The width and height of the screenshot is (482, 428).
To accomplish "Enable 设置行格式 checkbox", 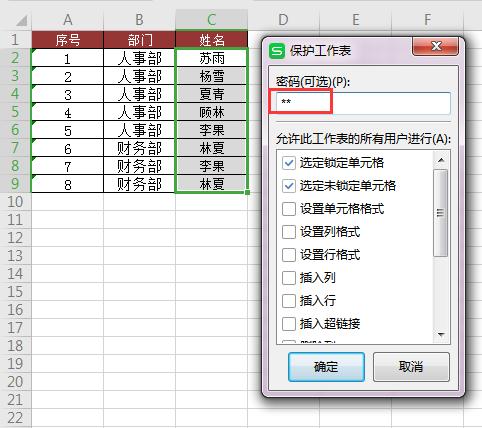I will [289, 255].
